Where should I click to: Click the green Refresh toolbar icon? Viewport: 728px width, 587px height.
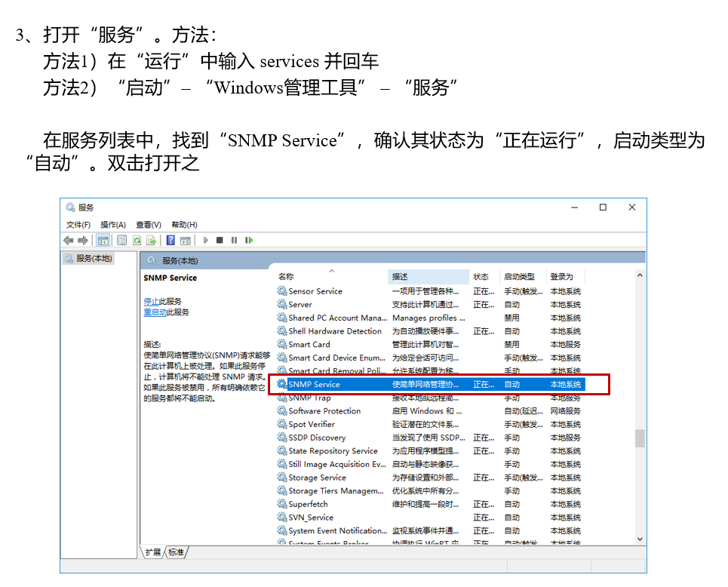pyautogui.click(x=137, y=240)
